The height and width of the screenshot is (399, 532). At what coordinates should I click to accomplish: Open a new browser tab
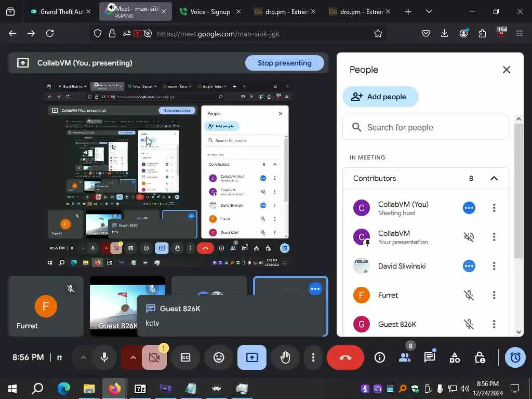pos(408,12)
